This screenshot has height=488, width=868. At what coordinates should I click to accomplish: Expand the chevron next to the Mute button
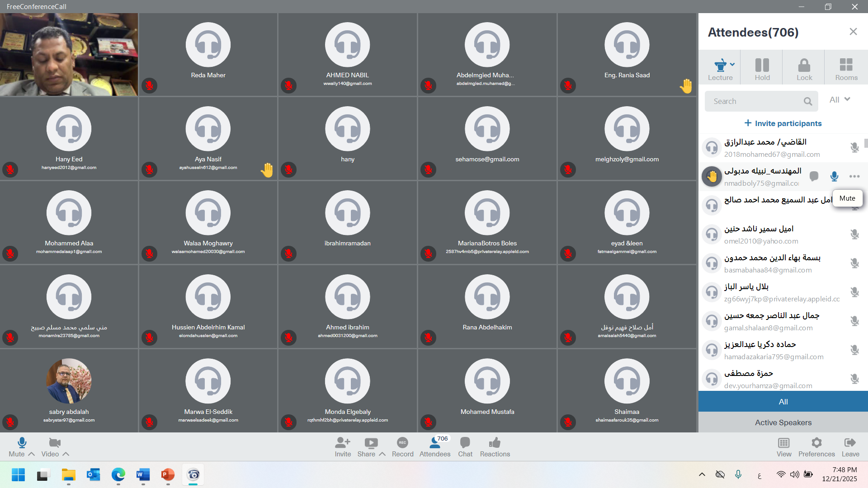click(x=32, y=454)
